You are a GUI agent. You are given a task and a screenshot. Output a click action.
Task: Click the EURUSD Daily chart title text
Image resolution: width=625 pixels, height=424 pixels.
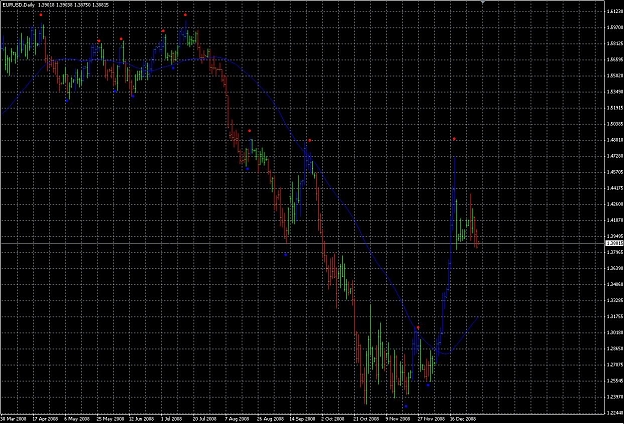point(18,4)
